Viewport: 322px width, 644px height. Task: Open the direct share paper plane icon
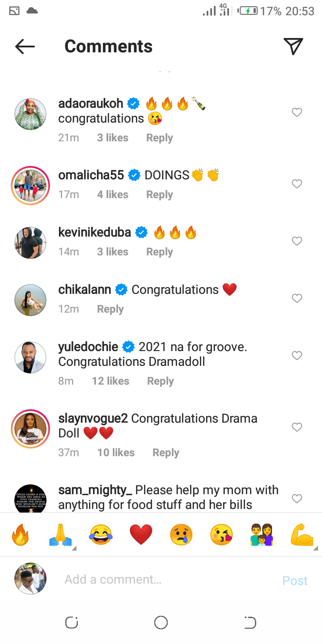[x=293, y=47]
